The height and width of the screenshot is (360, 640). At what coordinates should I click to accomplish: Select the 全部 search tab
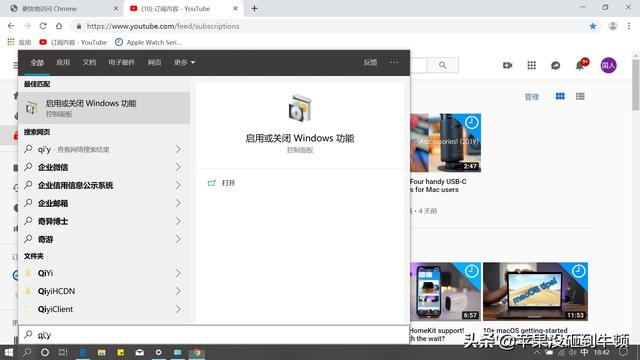click(37, 62)
